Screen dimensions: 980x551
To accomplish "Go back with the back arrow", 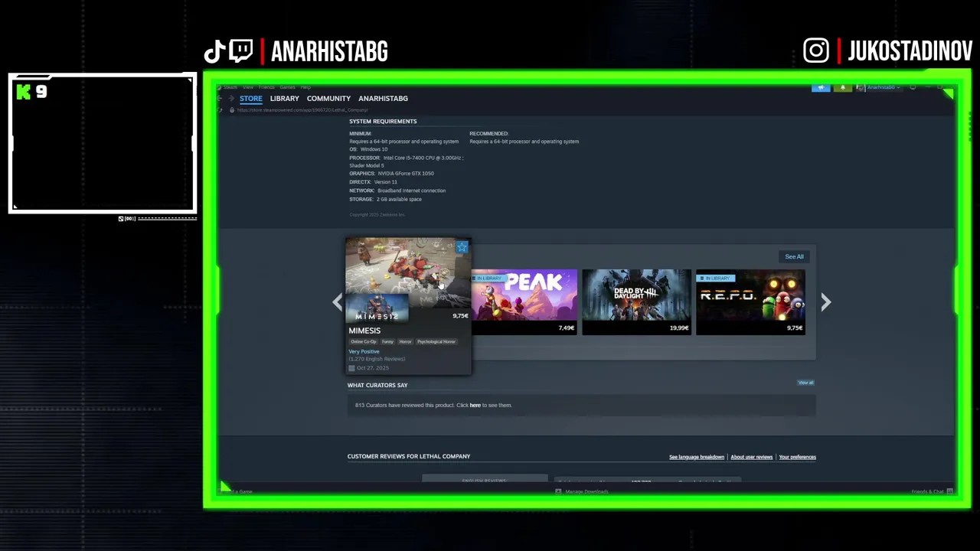I will (x=220, y=99).
